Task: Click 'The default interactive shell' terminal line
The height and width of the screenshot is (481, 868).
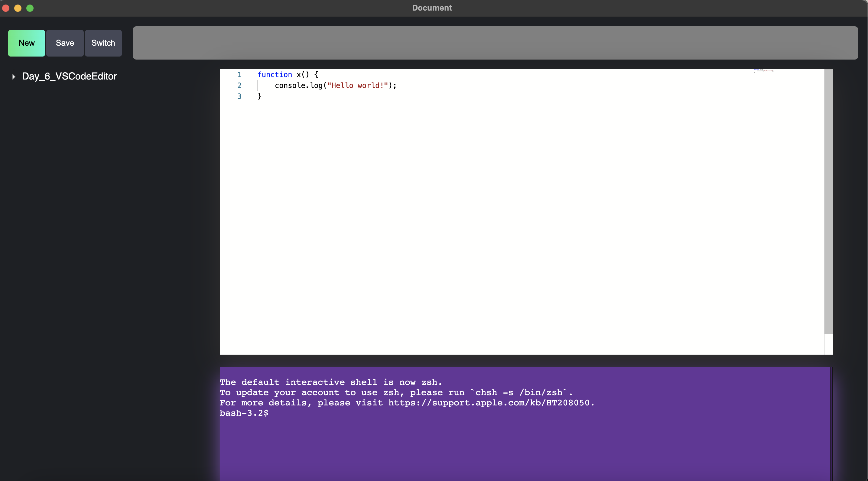Action: (x=331, y=382)
